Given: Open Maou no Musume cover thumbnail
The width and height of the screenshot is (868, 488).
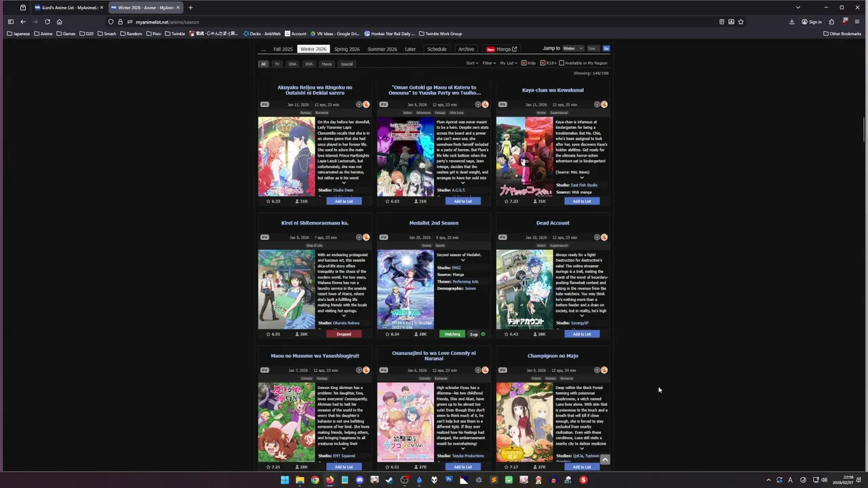Looking at the screenshot, I should click(x=286, y=422).
